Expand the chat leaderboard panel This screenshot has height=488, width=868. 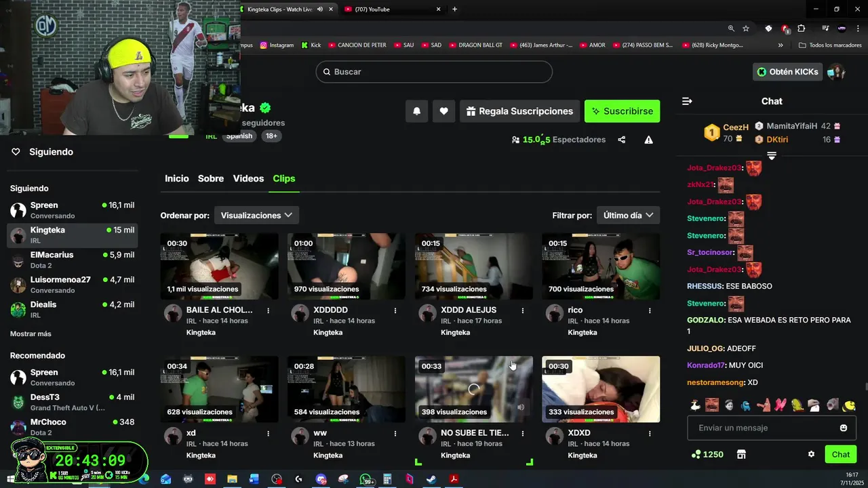point(772,156)
